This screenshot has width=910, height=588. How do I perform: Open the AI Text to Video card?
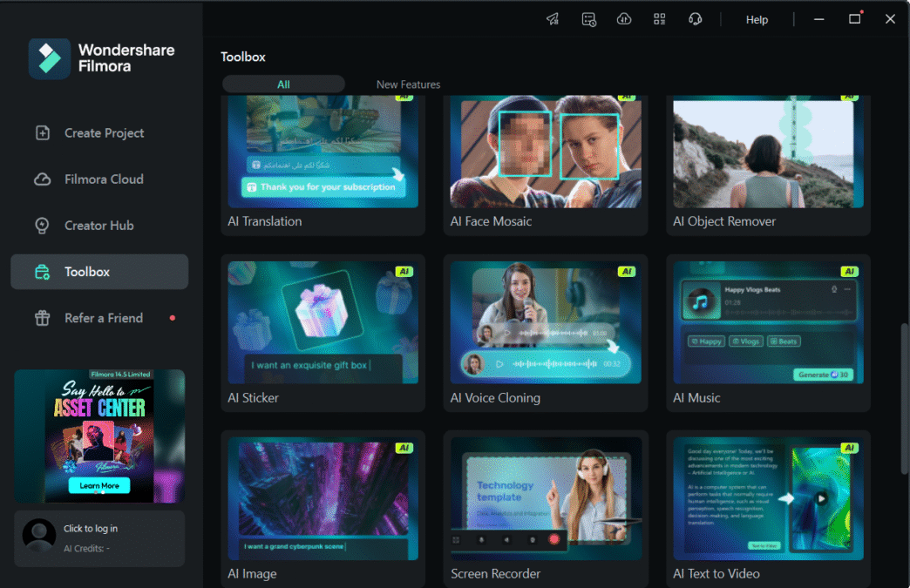point(768,509)
